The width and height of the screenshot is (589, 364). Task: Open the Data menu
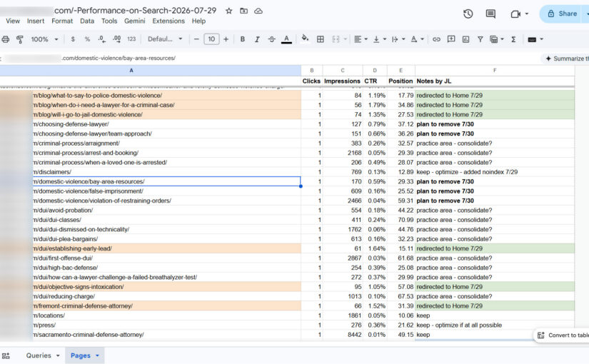(87, 21)
